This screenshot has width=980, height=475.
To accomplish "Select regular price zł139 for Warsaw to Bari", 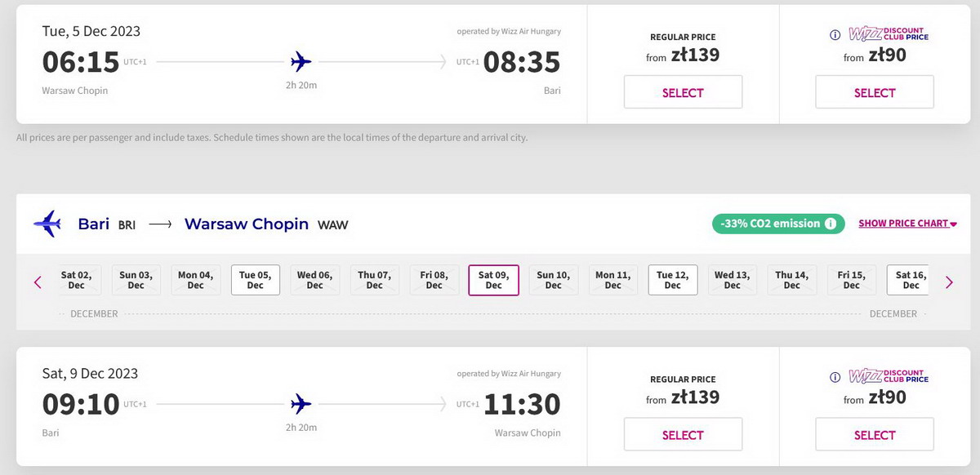I will (x=683, y=92).
